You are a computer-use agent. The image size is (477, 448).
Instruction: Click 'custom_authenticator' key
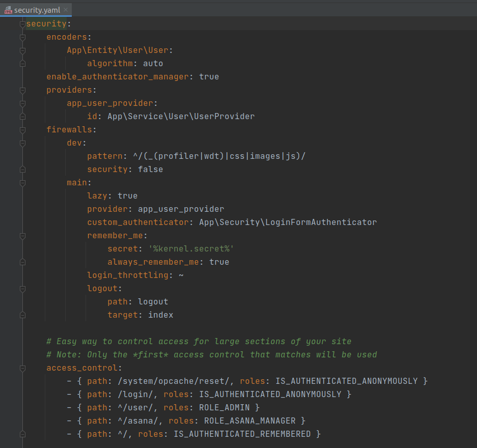point(138,222)
